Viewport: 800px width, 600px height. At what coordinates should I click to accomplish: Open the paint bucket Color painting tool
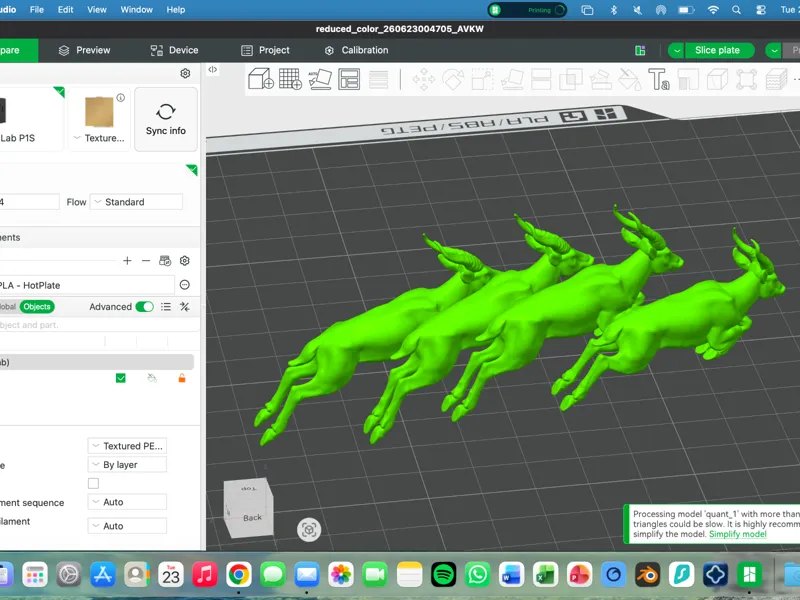(x=630, y=79)
